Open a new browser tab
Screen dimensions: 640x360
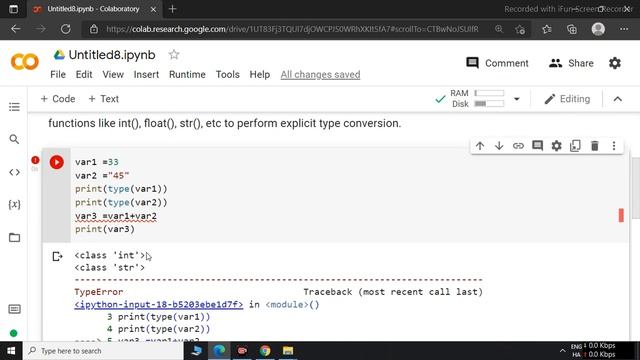tap(172, 9)
